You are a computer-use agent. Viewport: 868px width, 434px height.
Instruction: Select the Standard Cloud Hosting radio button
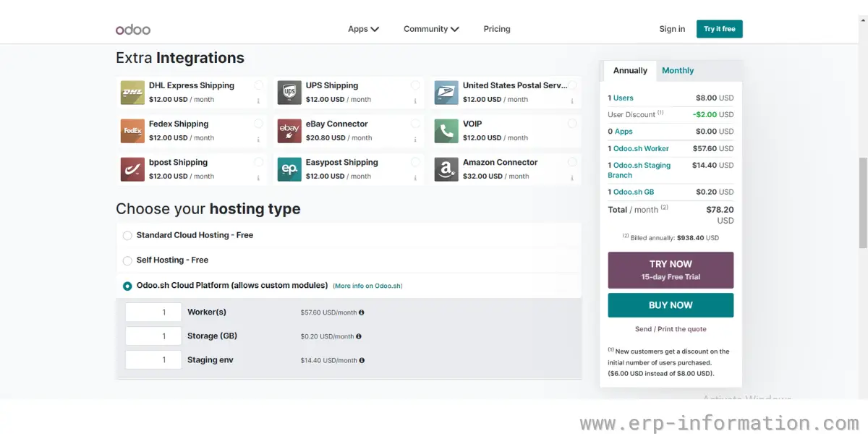[x=127, y=235]
